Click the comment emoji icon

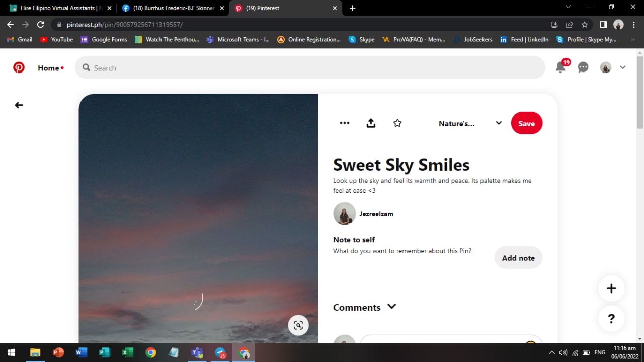click(x=530, y=342)
